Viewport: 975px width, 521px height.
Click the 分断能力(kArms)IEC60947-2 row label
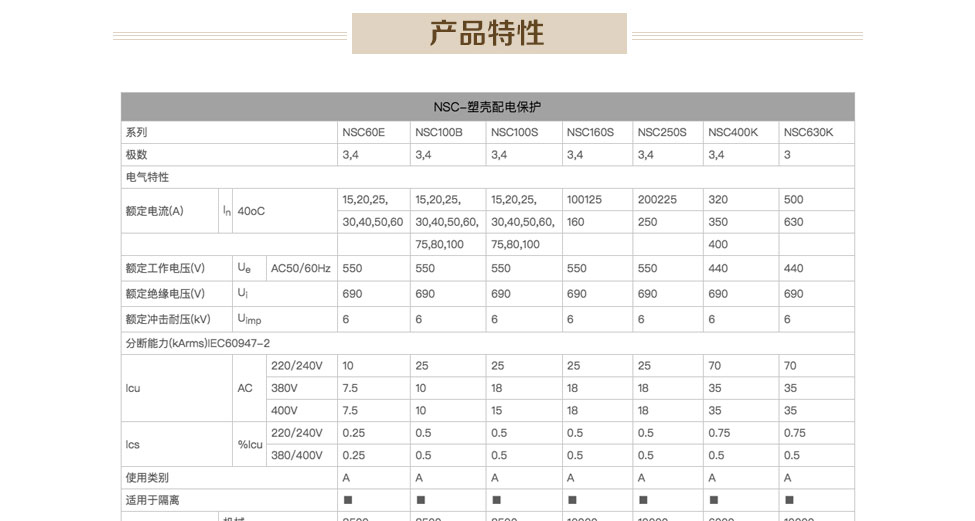click(x=197, y=343)
